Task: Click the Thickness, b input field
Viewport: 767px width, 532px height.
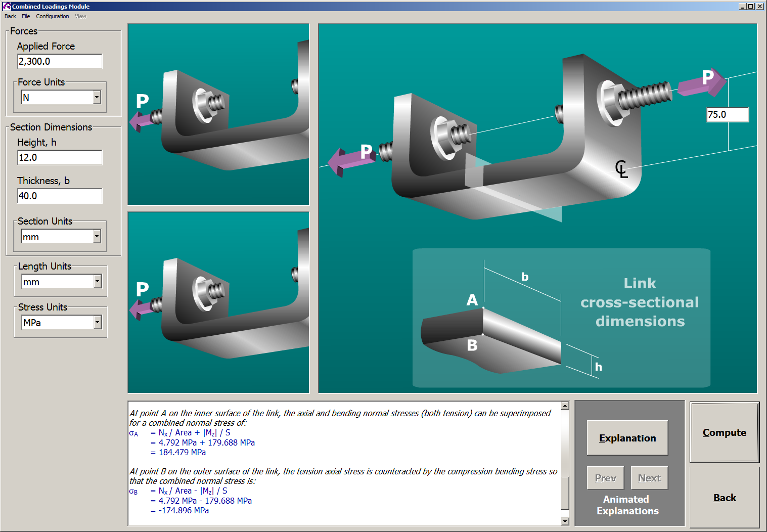Action: 59,196
